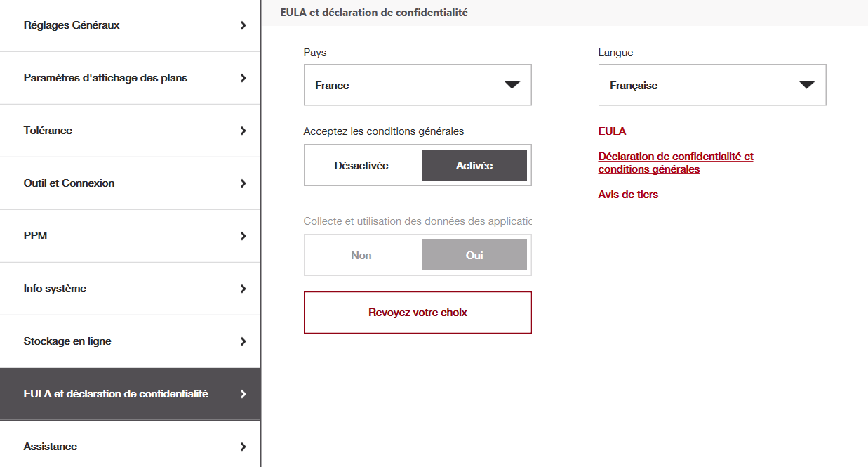Image resolution: width=868 pixels, height=467 pixels.
Task: Set conditions générales to Désactivée
Action: click(361, 166)
